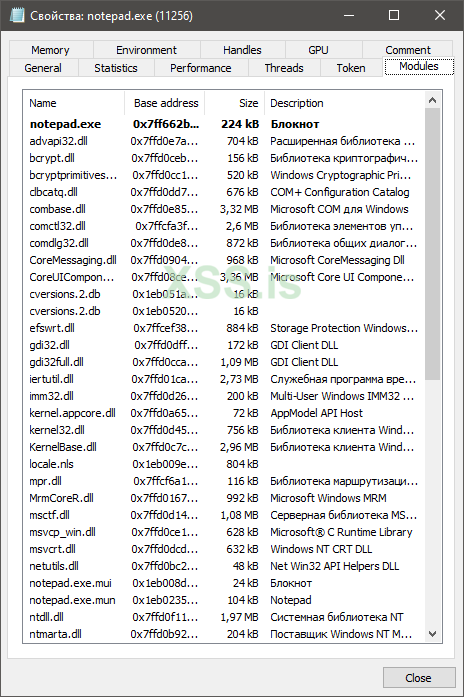The width and height of the screenshot is (464, 697).
Task: Select the msvcp_win.dll row
Action: tap(224, 532)
